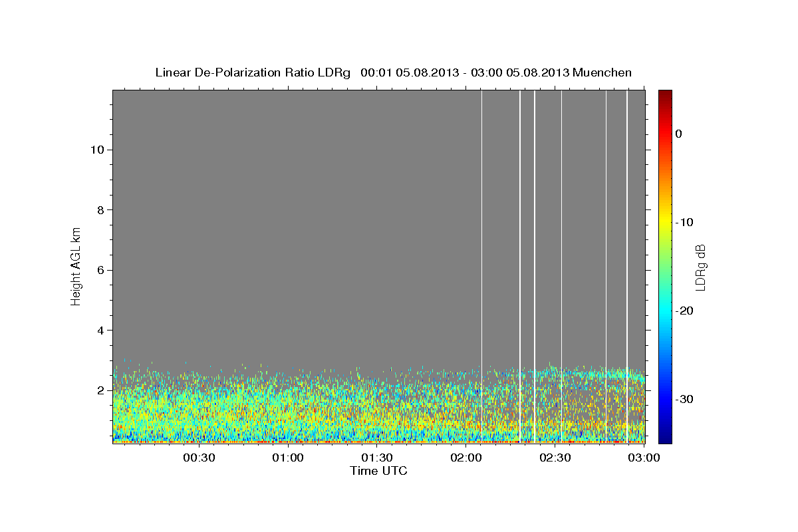Viewport: 798px width, 532px height.
Task: Click the white data-gap line just after 02:30
Action: (x=562, y=266)
